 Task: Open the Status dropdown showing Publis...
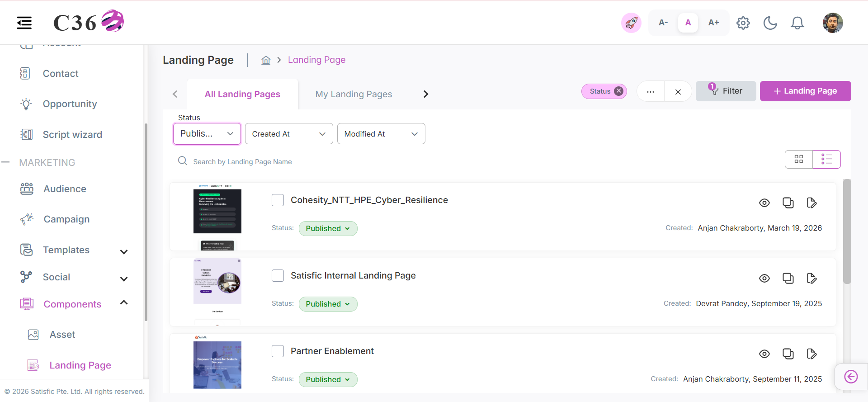coord(207,134)
